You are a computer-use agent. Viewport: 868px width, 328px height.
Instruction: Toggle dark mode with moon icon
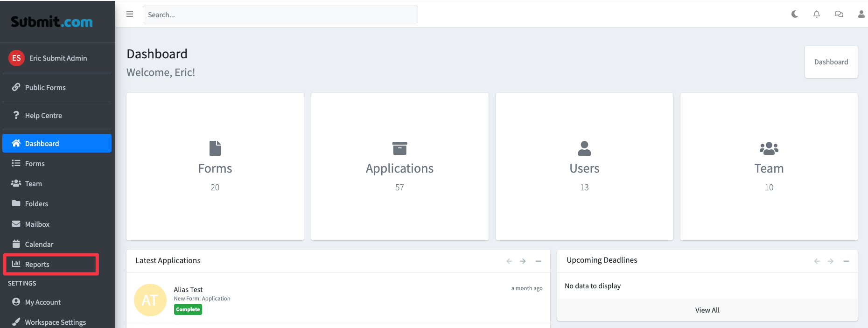(x=795, y=14)
